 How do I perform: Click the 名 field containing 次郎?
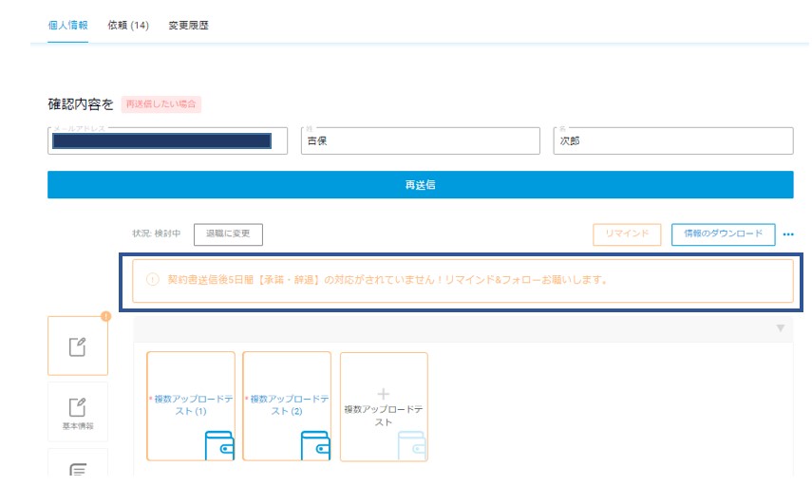(673, 140)
